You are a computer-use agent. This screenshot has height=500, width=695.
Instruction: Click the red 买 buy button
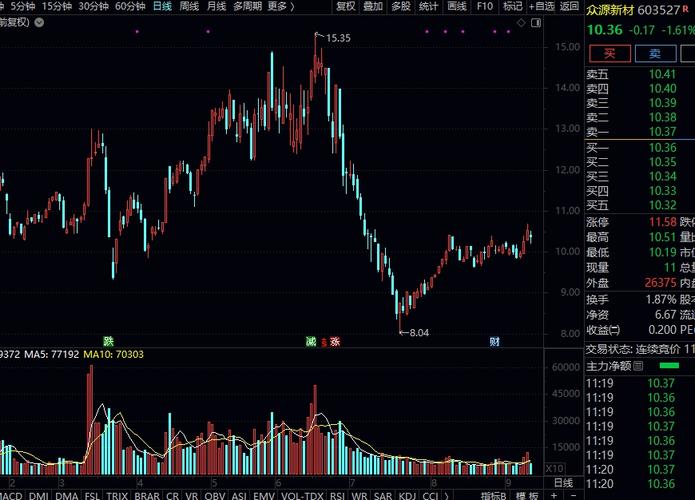tap(610, 54)
